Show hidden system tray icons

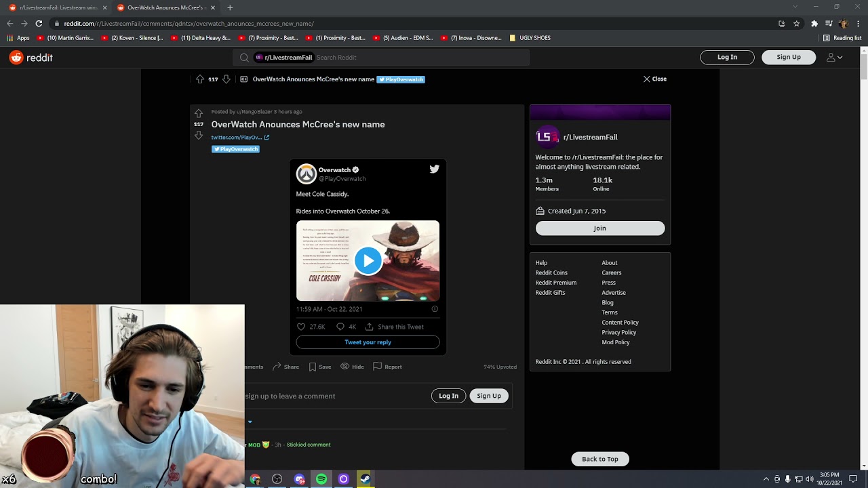click(x=766, y=479)
